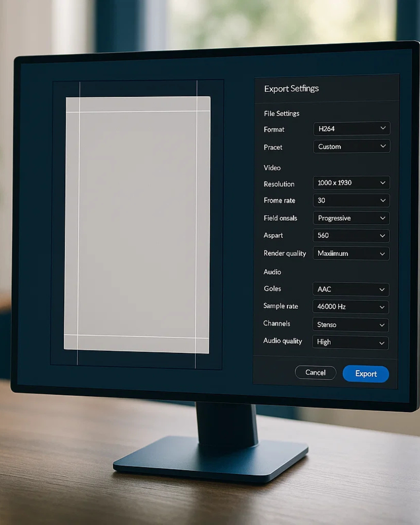Viewport: 420px width, 525px height.
Task: Change the frame rate dropdown from 30
Action: click(350, 200)
